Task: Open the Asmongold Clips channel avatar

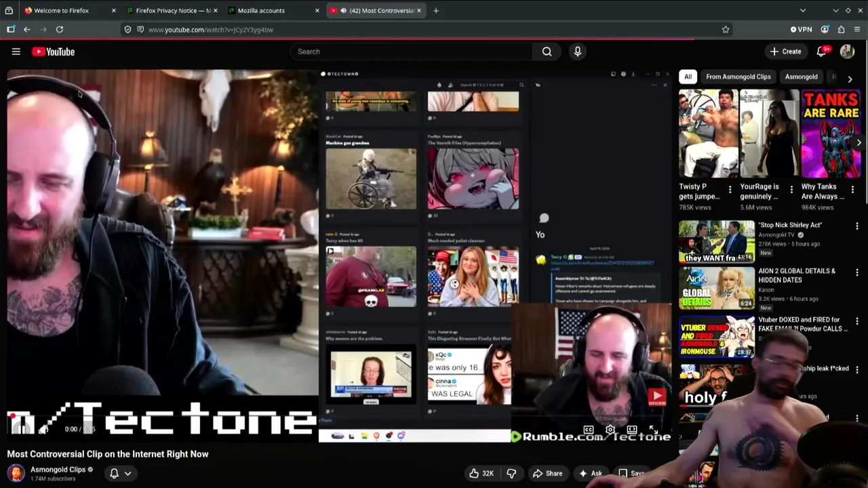Action: tap(16, 472)
